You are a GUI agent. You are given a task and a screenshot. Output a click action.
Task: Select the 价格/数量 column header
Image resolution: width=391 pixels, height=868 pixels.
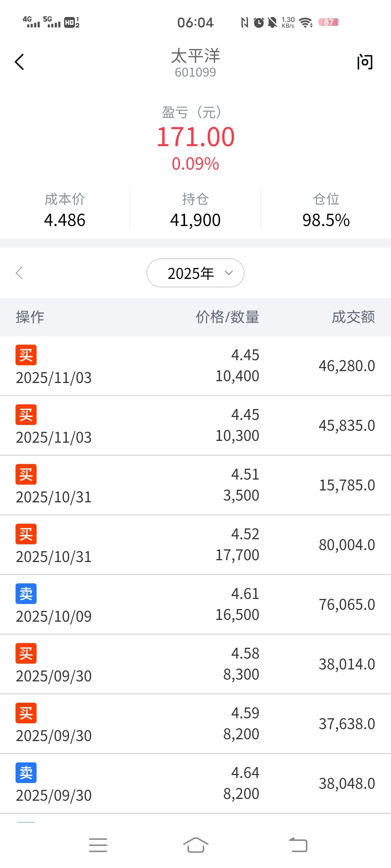click(227, 317)
